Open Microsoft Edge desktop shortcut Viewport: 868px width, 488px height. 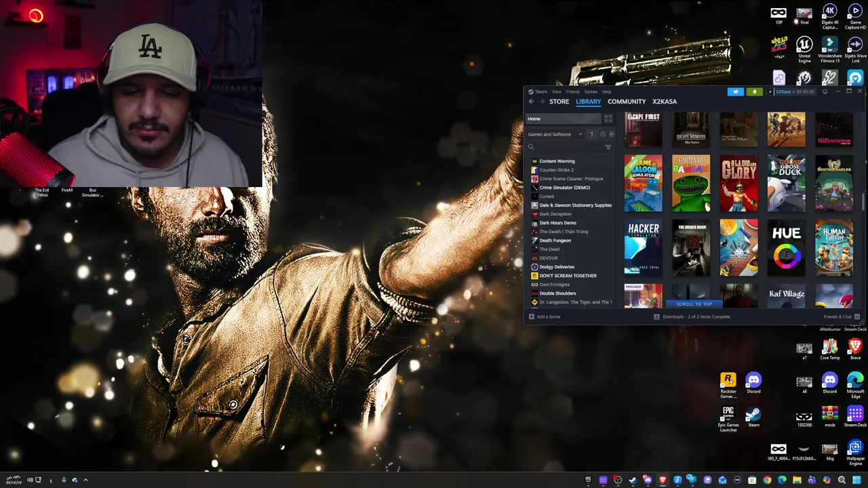click(855, 385)
